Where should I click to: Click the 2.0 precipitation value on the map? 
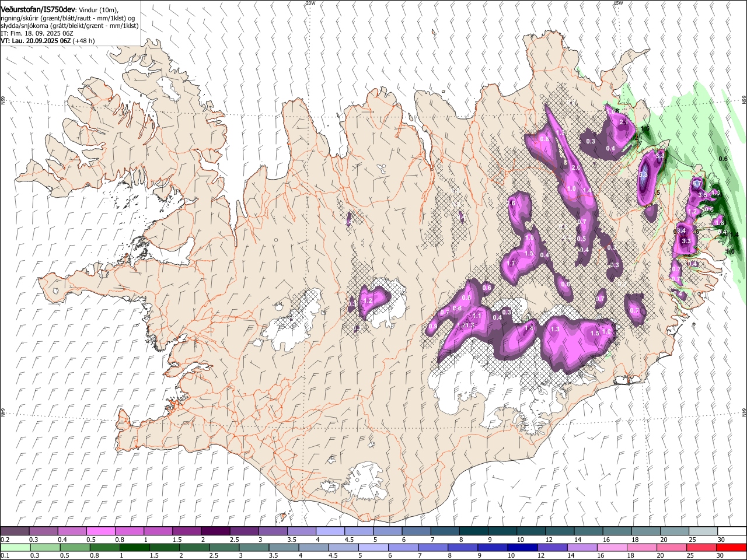click(575, 168)
